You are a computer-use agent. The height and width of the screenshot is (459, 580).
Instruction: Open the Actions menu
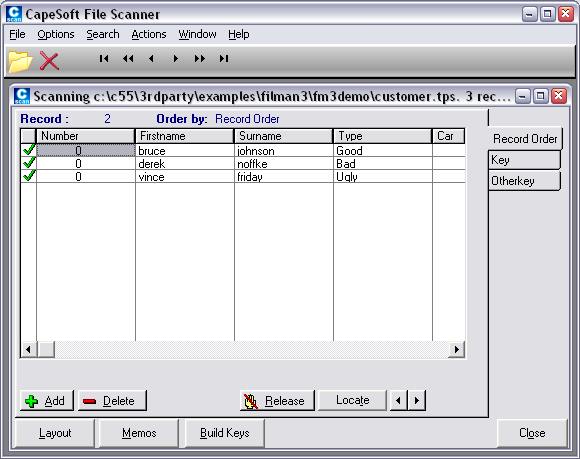click(x=149, y=34)
